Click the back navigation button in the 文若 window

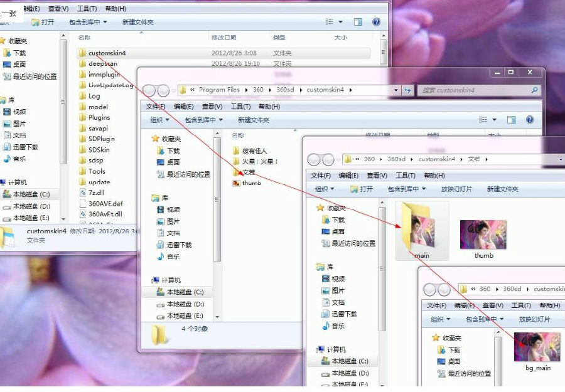(313, 159)
